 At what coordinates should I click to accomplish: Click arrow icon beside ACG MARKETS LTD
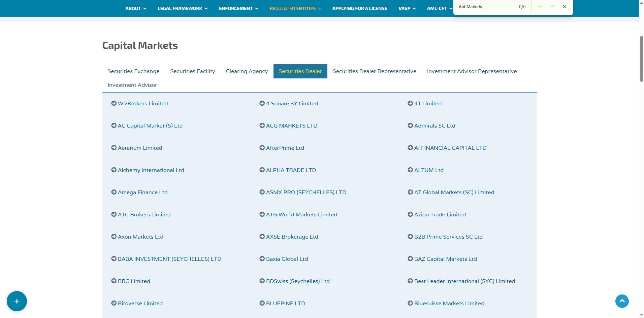[262, 126]
